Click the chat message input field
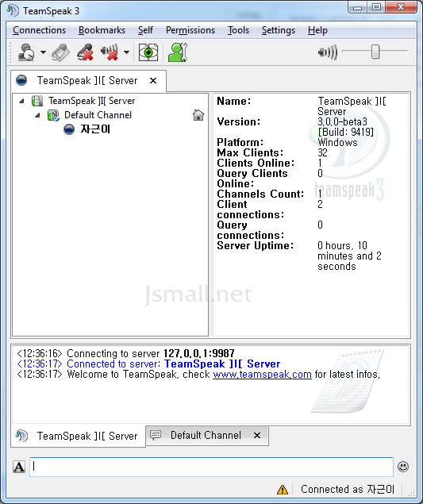The width and height of the screenshot is (423, 504). (211, 467)
